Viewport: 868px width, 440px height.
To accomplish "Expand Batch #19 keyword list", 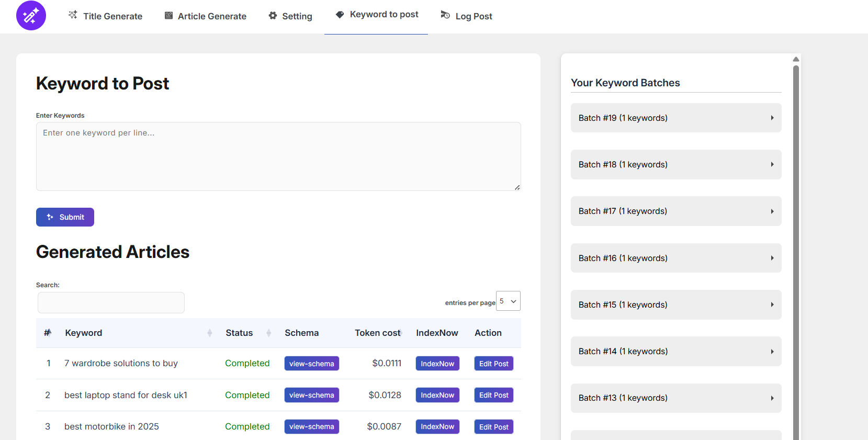I will (x=675, y=118).
